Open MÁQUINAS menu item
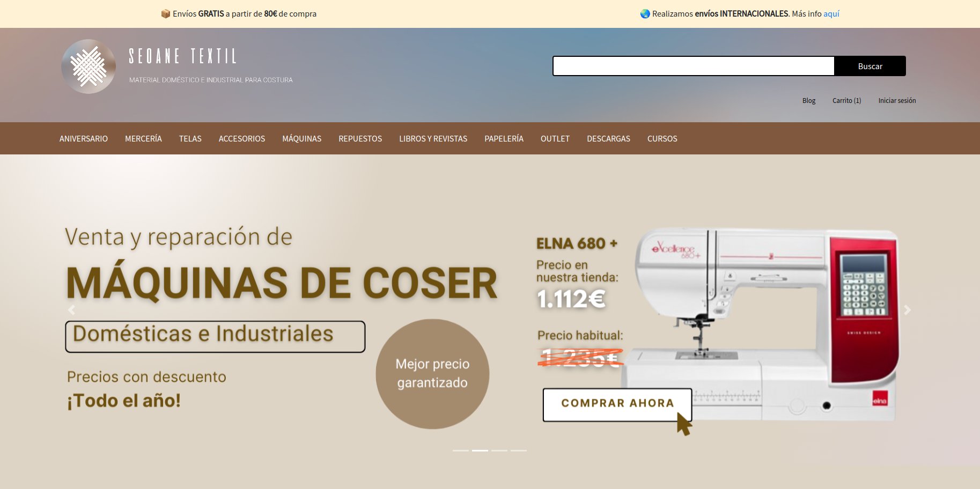The width and height of the screenshot is (980, 489). (x=302, y=139)
